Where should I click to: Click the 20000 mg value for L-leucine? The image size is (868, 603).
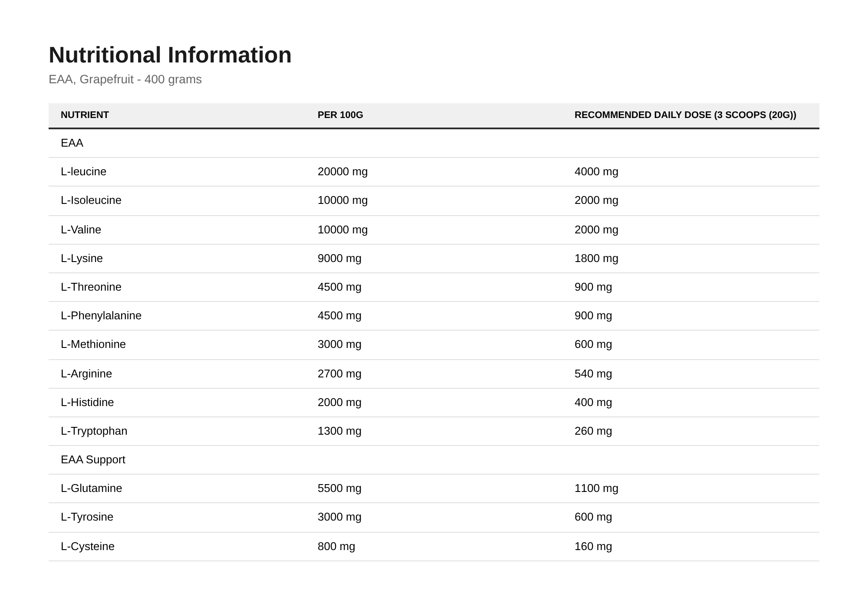click(342, 172)
